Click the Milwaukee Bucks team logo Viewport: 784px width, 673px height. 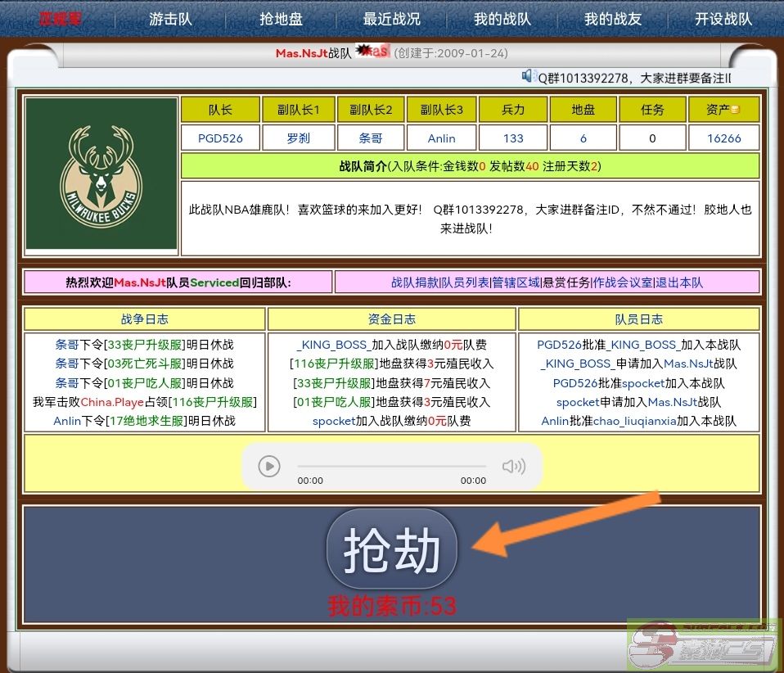tap(101, 174)
